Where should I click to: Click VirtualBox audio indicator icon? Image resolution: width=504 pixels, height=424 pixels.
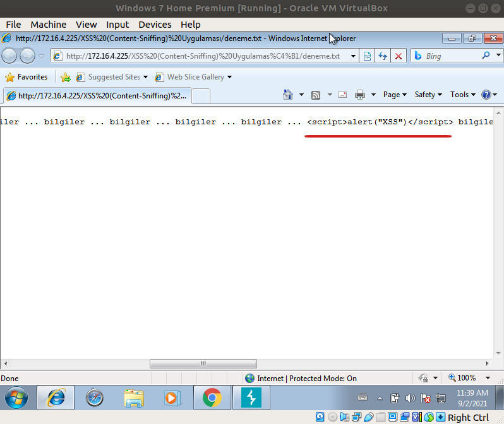click(x=344, y=417)
